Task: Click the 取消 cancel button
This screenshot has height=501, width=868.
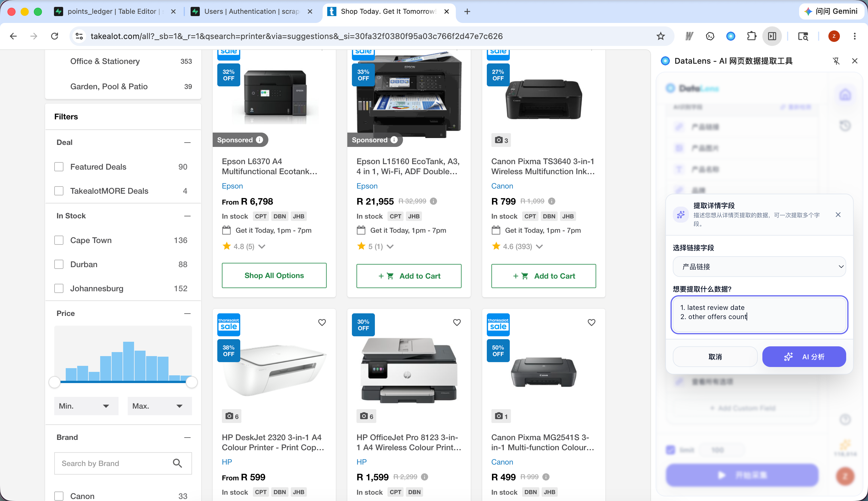Action: point(715,357)
